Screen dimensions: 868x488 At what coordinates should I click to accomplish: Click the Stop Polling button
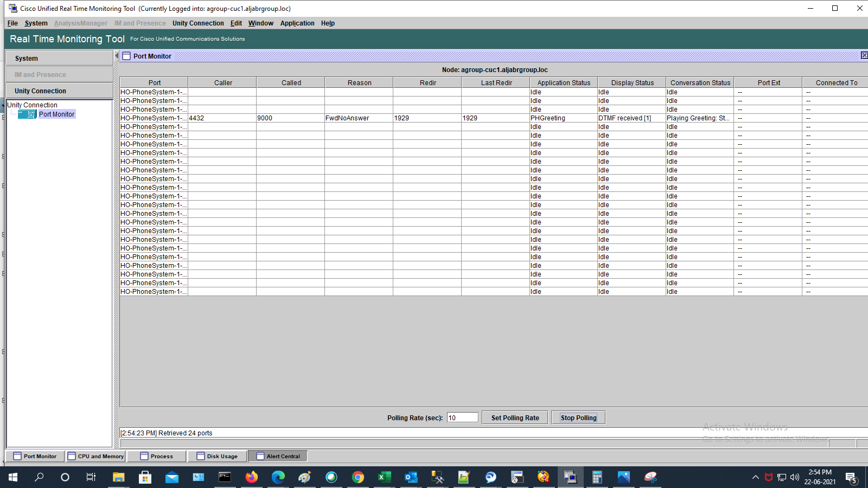click(578, 418)
